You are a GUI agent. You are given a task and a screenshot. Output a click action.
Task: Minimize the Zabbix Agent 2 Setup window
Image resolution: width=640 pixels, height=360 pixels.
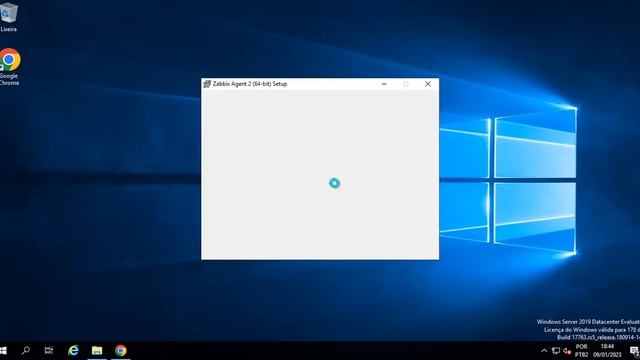384,84
